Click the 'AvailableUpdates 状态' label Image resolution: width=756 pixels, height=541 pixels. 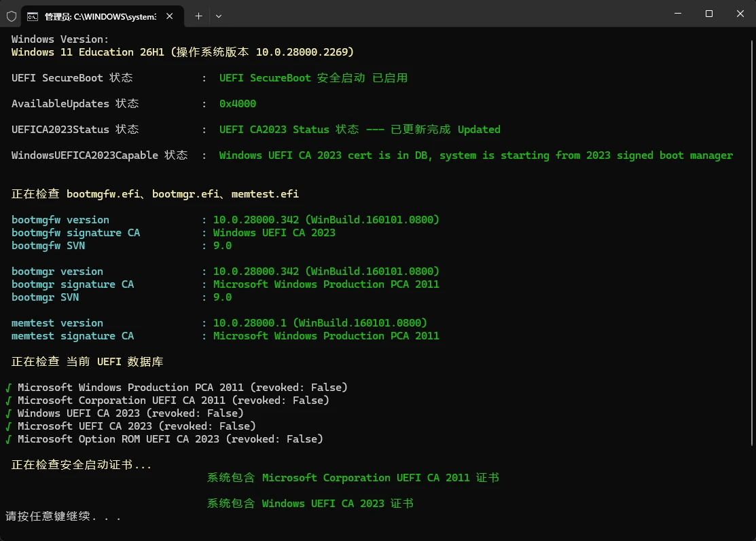(75, 104)
